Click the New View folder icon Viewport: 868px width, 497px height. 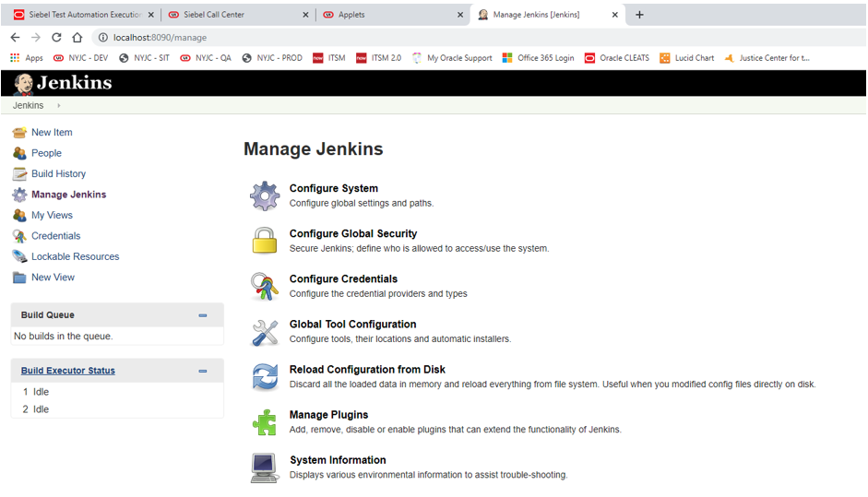tap(19, 278)
